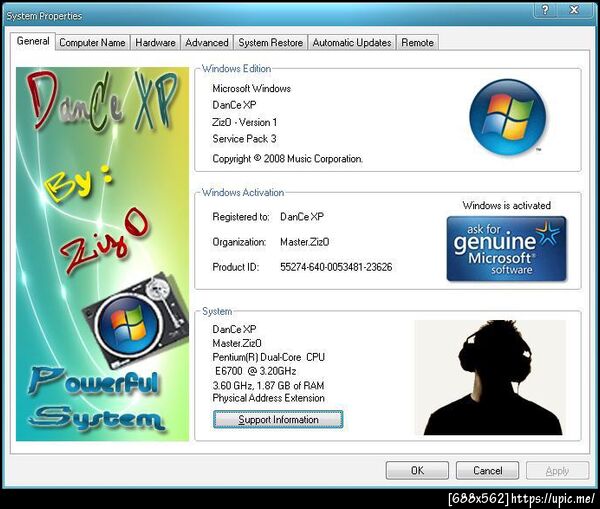Click the 'System' group heading

(x=217, y=312)
